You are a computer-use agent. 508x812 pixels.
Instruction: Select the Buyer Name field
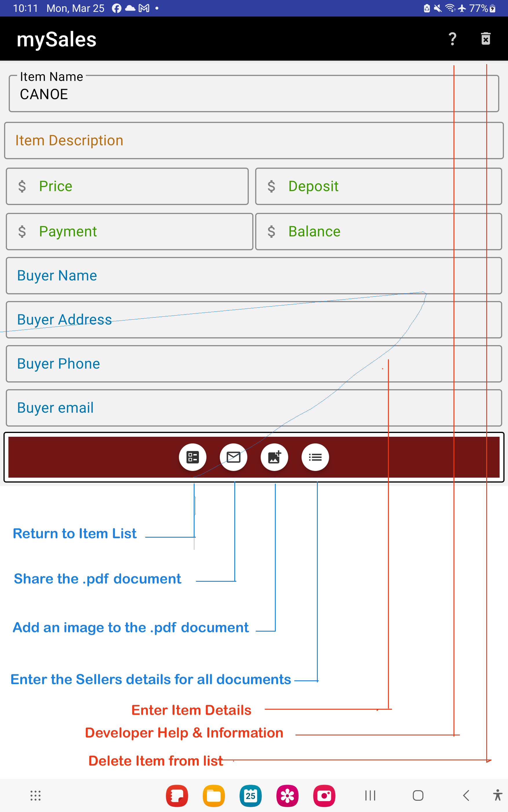pos(254,275)
